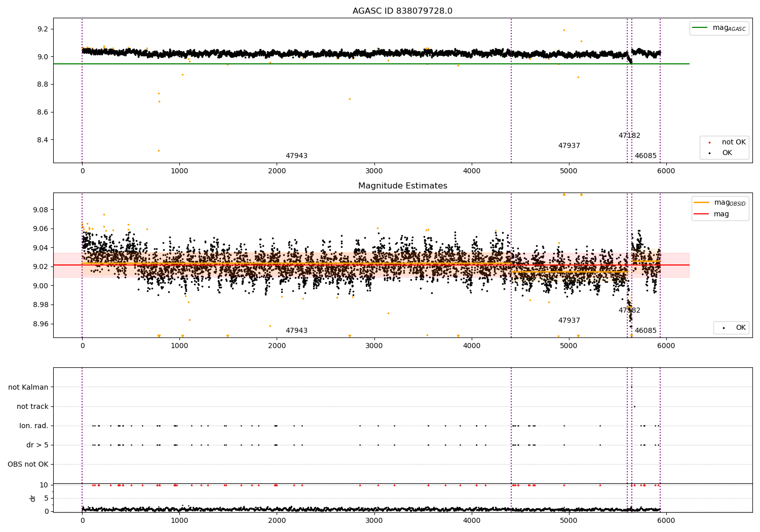Click the 5 tick on the dr axis
The height and width of the screenshot is (532, 760).
click(47, 498)
